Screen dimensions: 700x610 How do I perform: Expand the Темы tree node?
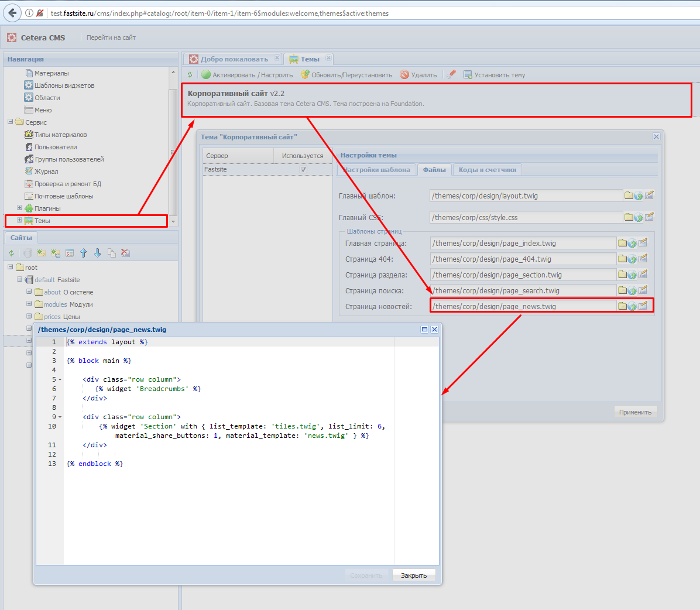pyautogui.click(x=20, y=220)
